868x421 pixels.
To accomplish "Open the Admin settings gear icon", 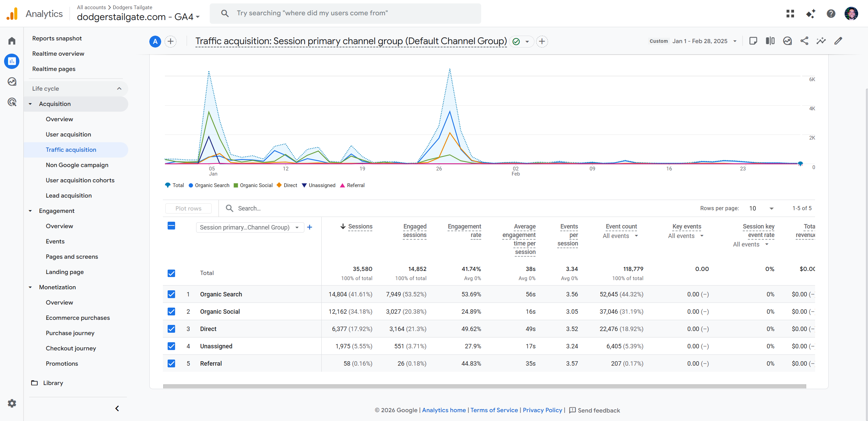I will tap(12, 403).
